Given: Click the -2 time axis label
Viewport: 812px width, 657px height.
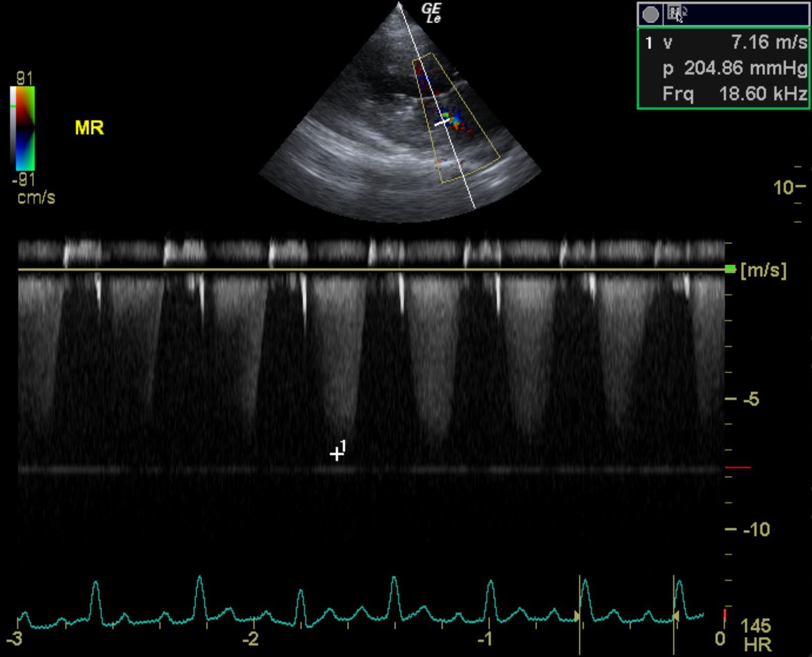Looking at the screenshot, I should (251, 639).
